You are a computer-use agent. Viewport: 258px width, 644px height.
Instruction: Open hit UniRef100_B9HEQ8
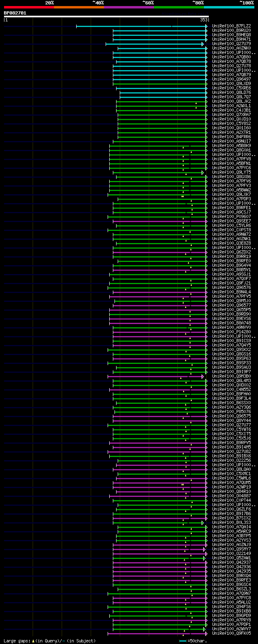tap(231, 35)
